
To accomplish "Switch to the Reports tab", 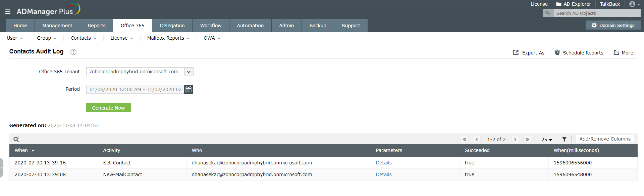I will click(97, 26).
